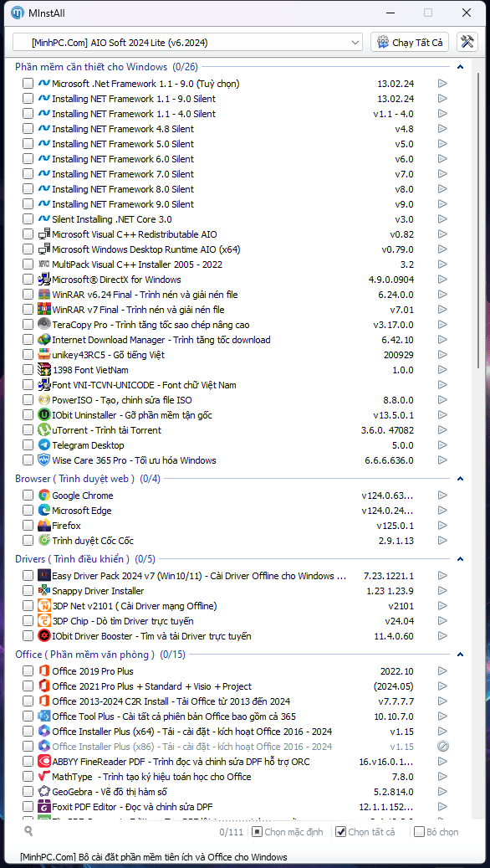Screen dimensions: 490x868
Task: Click the Office 2013-2024 C2R Install row text
Action: pyautogui.click(x=171, y=701)
